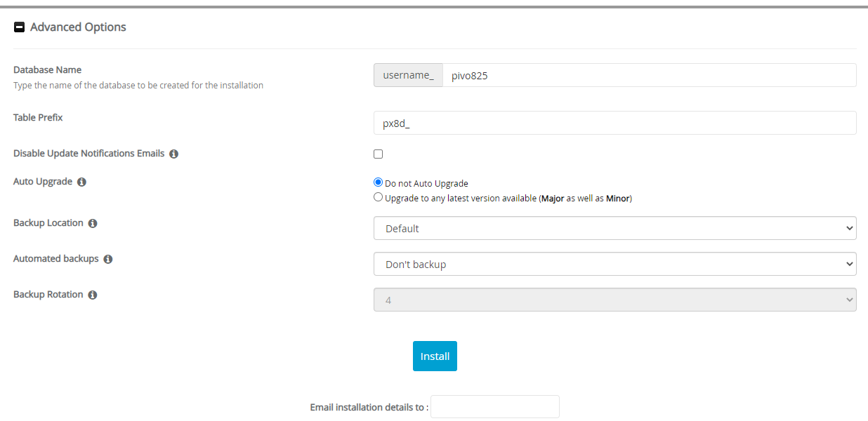This screenshot has height=421, width=868.
Task: Select the Do not Auto Upgrade radio button
Action: 379,182
